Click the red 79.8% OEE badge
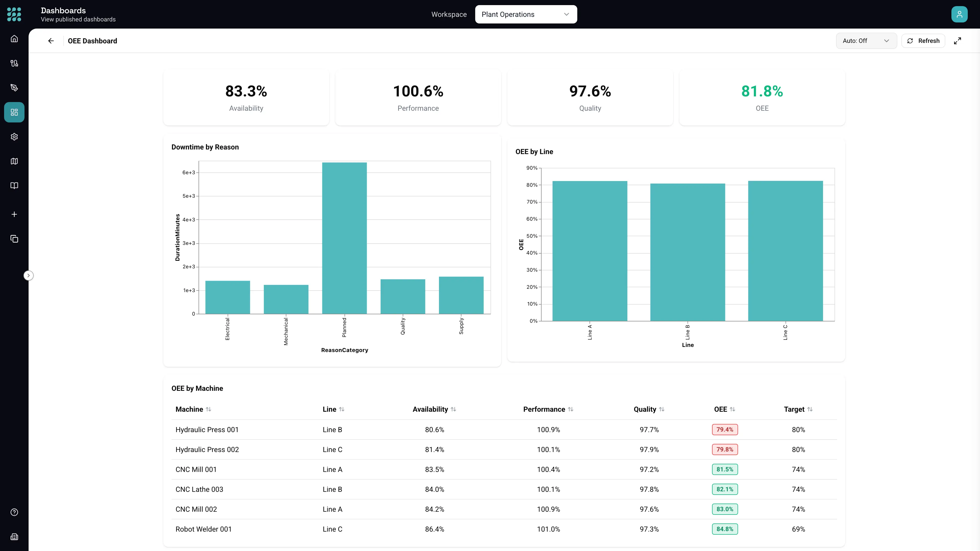980x551 pixels. 725,449
